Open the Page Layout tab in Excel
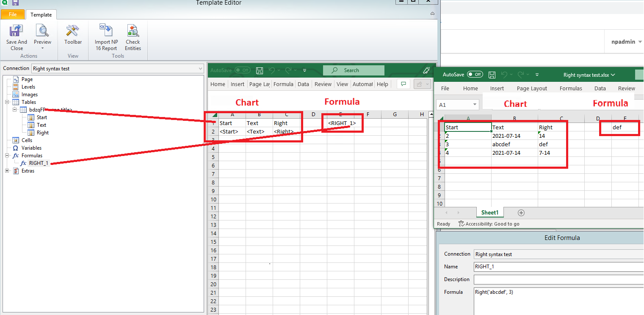644x315 pixels. (532, 89)
